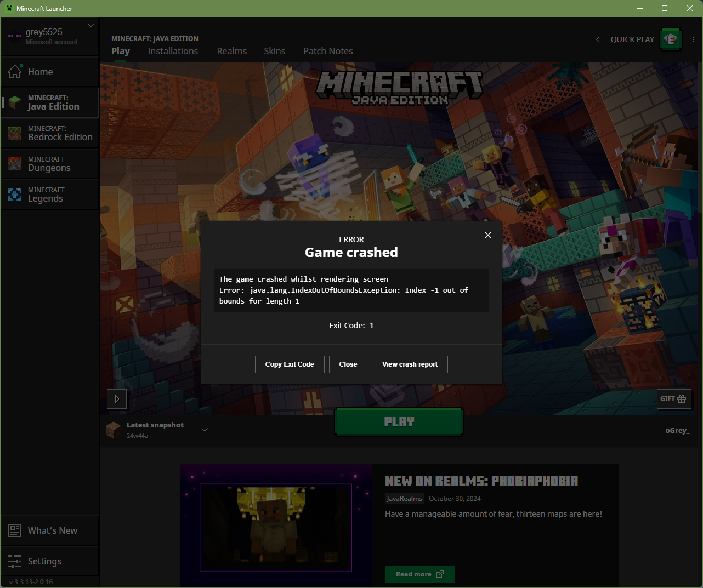Click the grey5525 account avatar

click(x=15, y=37)
